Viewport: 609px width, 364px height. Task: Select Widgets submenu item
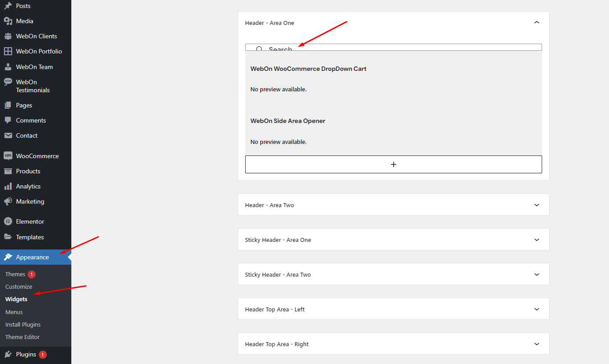16,299
